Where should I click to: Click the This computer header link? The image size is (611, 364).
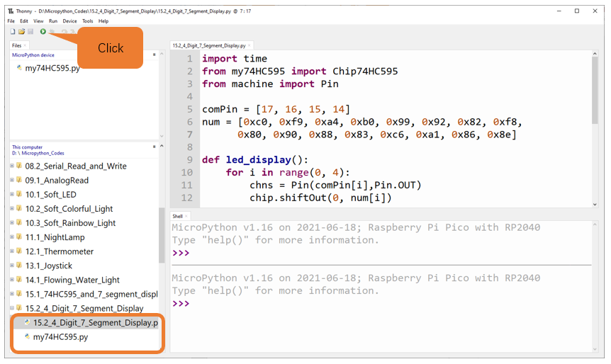pos(27,147)
